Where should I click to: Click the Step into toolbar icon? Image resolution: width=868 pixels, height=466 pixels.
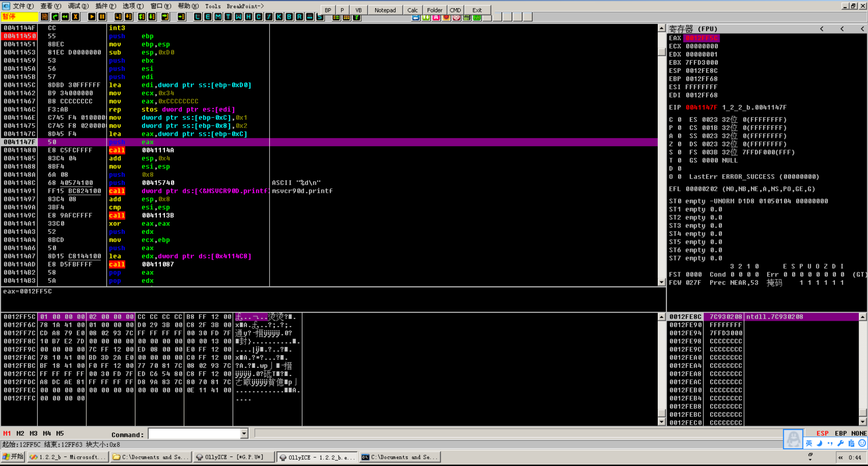pos(118,17)
